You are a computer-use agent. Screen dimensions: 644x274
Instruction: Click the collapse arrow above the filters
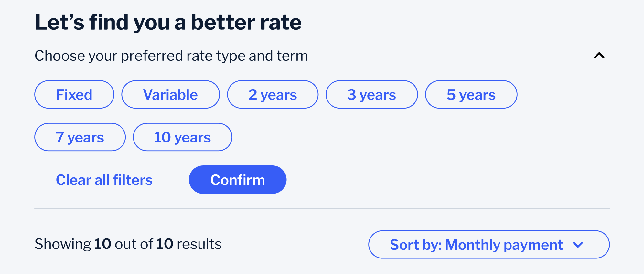point(600,56)
